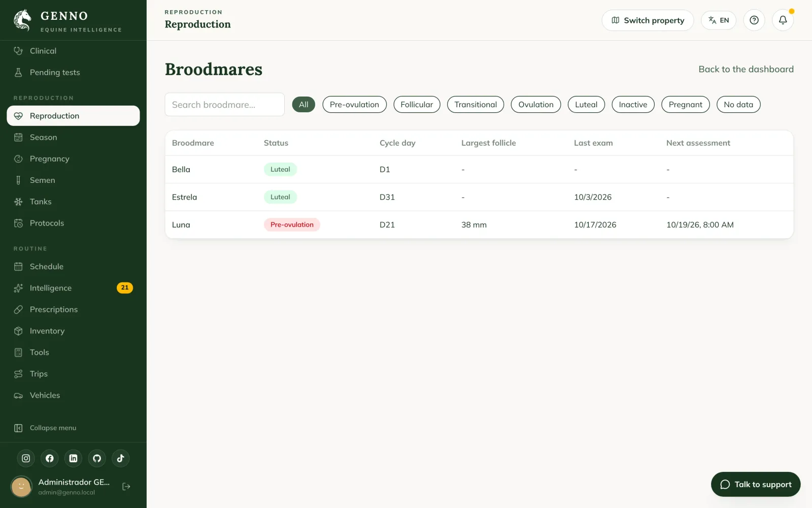
Task: Open Talk to support chat
Action: tap(756, 485)
